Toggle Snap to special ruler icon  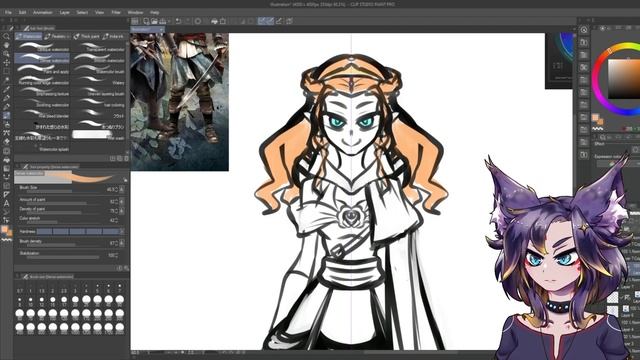click(x=270, y=21)
